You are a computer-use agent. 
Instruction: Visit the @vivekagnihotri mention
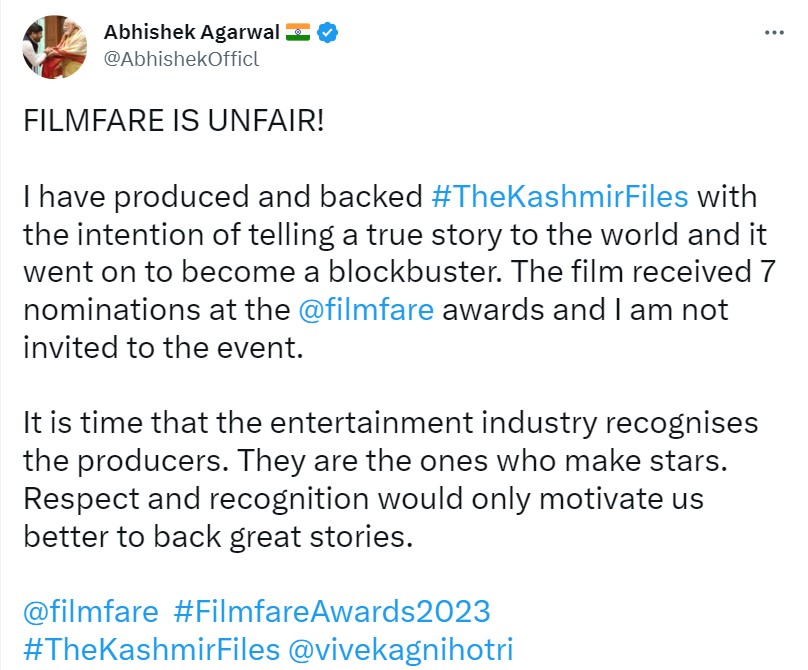(402, 647)
